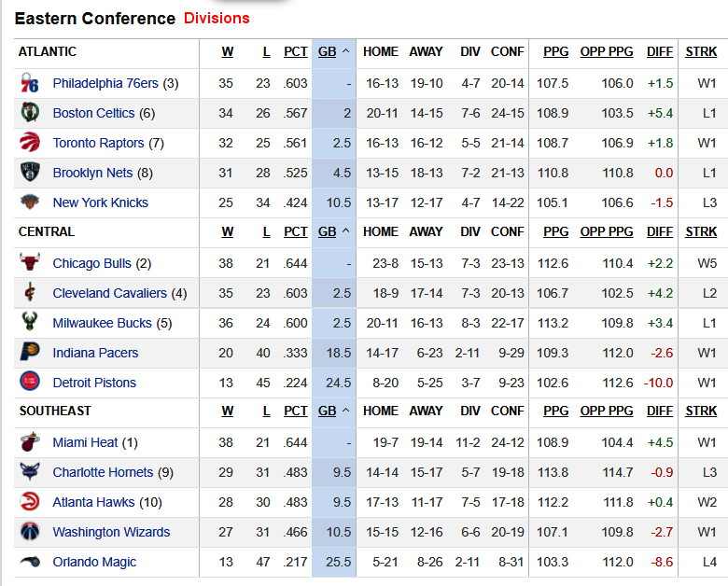
Task: Click the Detroit Pistons logo icon
Action: 30,383
